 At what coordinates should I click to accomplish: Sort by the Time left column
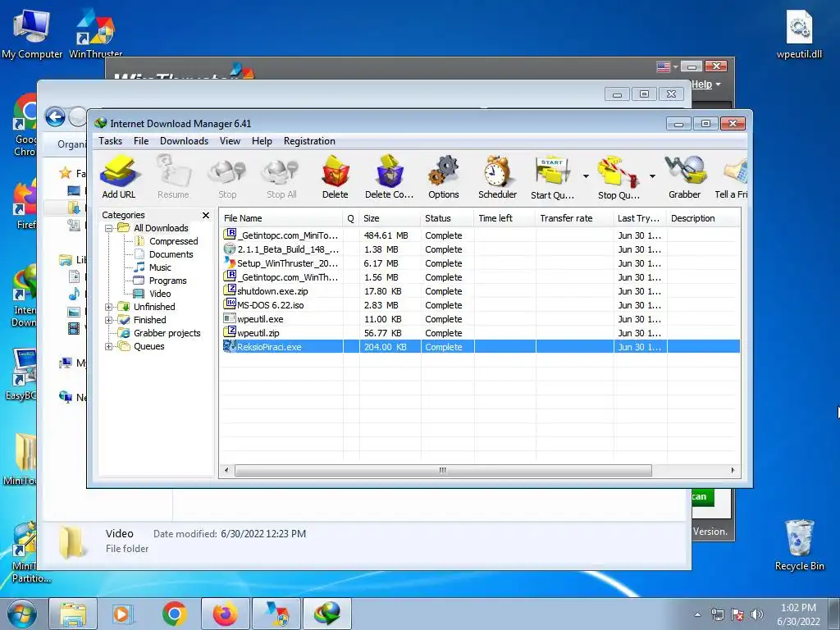tap(504, 218)
